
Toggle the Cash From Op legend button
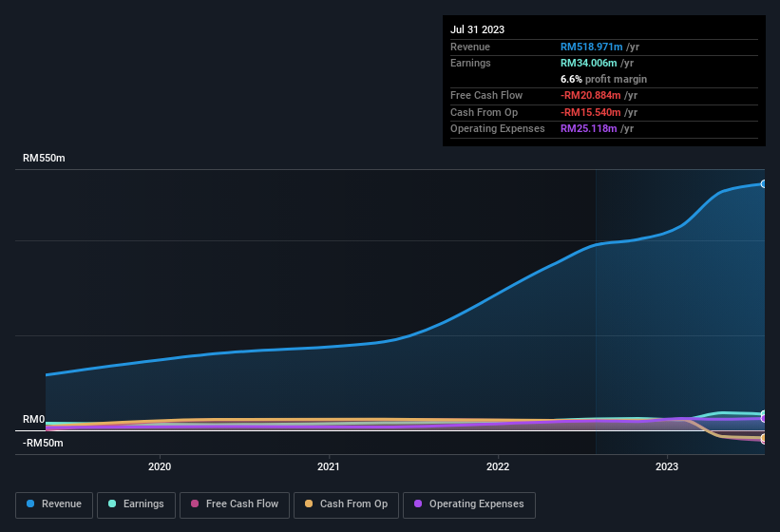(x=346, y=504)
